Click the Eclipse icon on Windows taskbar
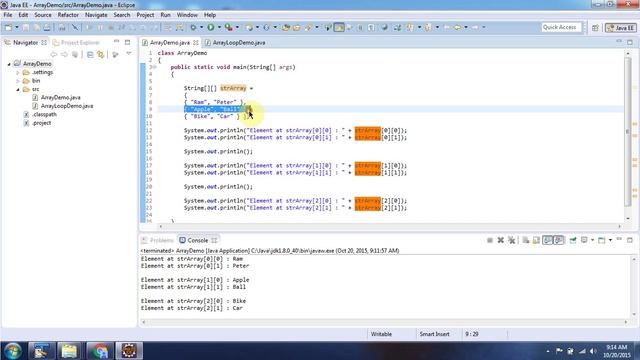The height and width of the screenshot is (360, 640). 129,351
